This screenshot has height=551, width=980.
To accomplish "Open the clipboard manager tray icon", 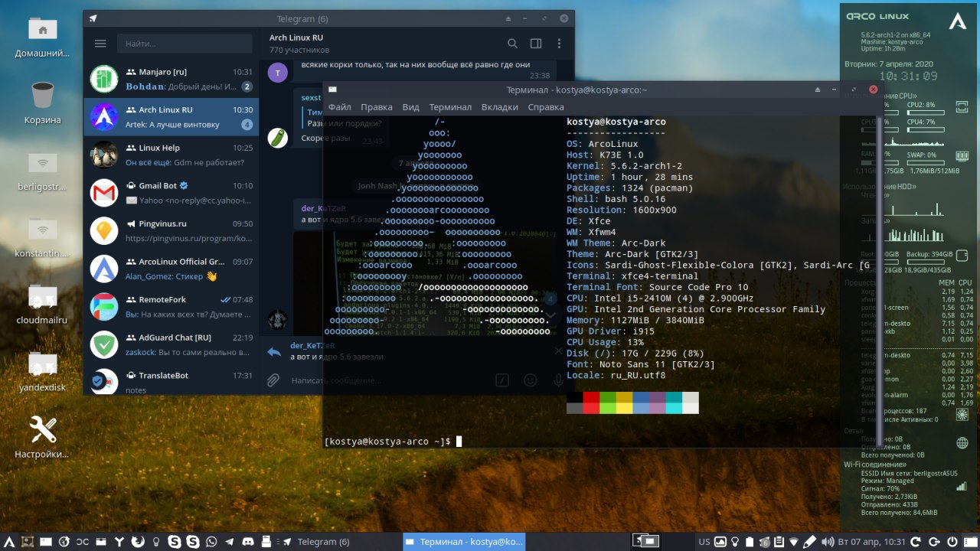I will coord(779,542).
